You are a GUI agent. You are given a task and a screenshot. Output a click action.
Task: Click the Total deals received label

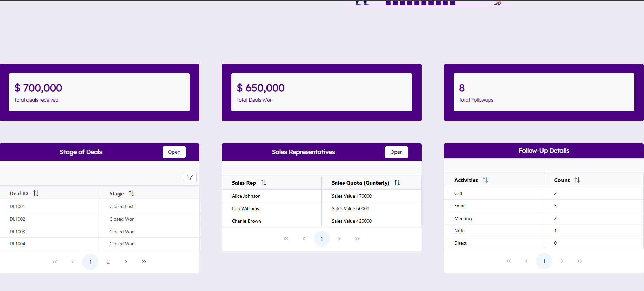36,100
